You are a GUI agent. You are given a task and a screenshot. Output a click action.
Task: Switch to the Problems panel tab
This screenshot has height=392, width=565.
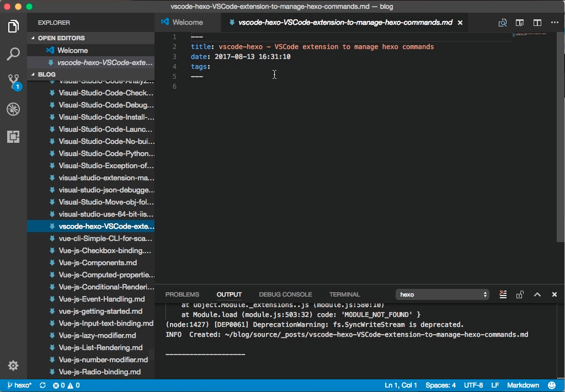182,294
